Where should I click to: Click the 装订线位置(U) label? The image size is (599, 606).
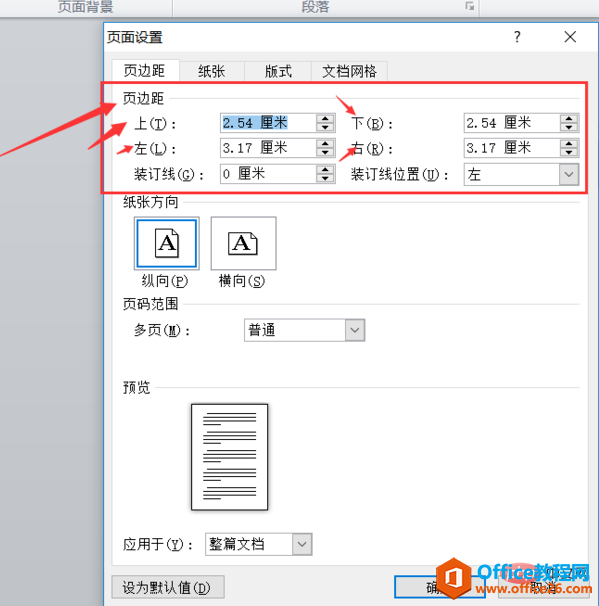pyautogui.click(x=399, y=175)
